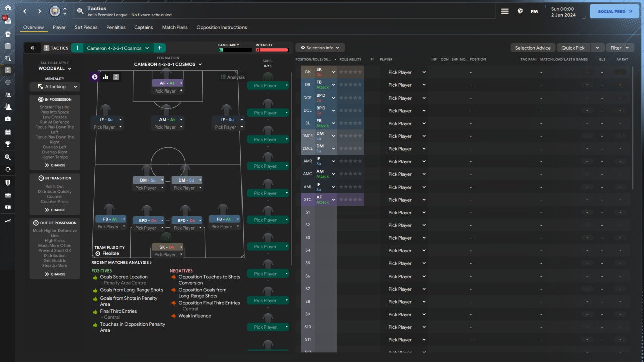
Task: Click the plus icon to add new tactic
Action: click(159, 48)
